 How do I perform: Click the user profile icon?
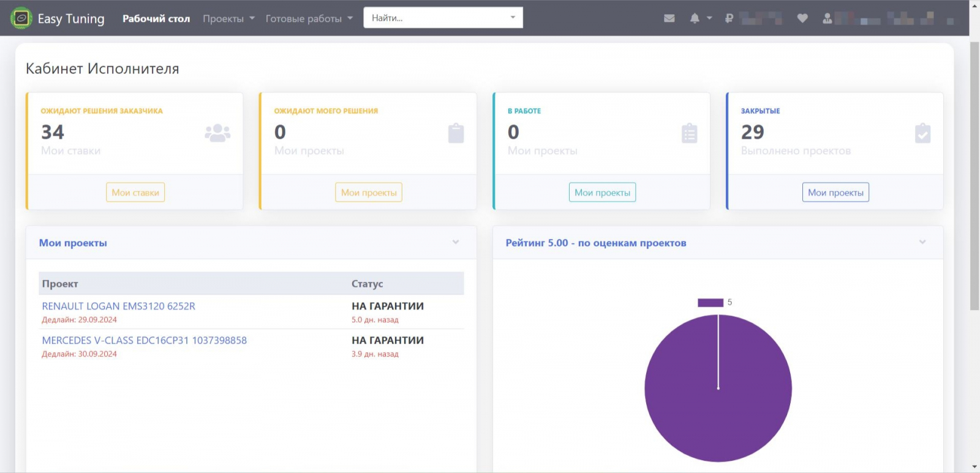[827, 18]
